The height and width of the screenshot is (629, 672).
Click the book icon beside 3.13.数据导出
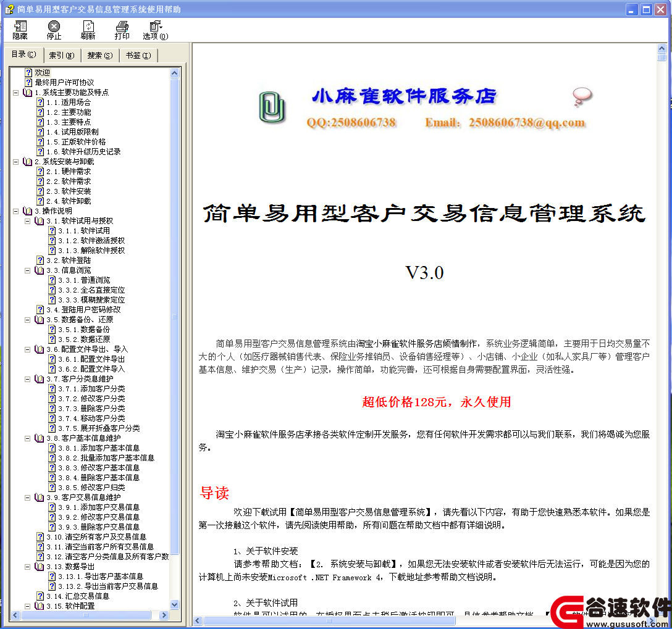click(40, 567)
